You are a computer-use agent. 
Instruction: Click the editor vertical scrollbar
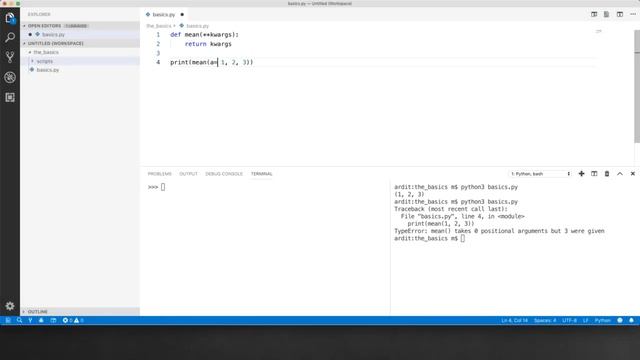click(637, 86)
